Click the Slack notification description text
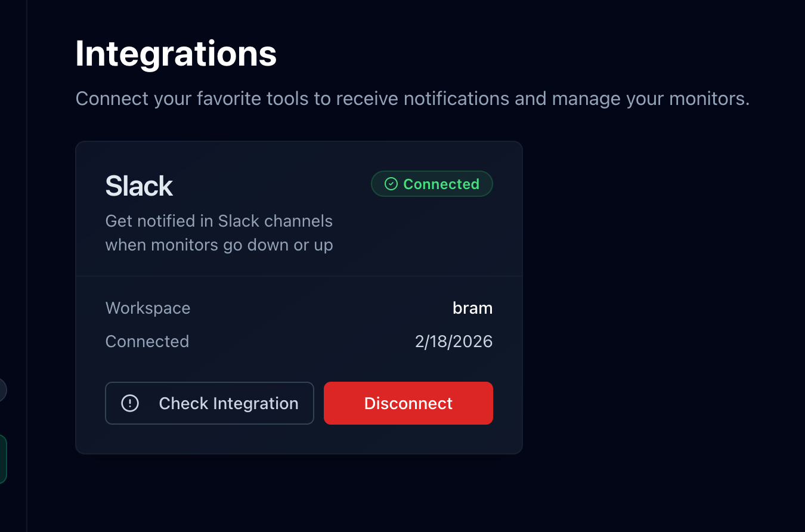Screen dimensions: 805x532 (219, 233)
